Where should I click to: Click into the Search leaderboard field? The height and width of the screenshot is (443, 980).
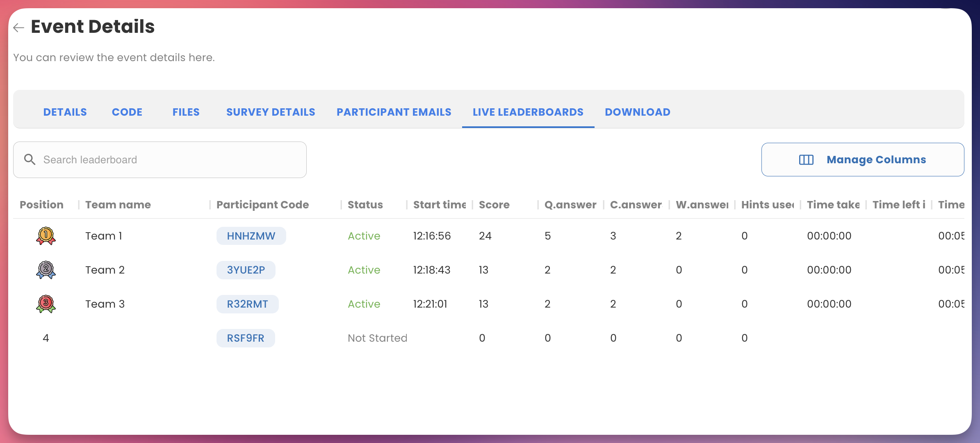pos(172,160)
